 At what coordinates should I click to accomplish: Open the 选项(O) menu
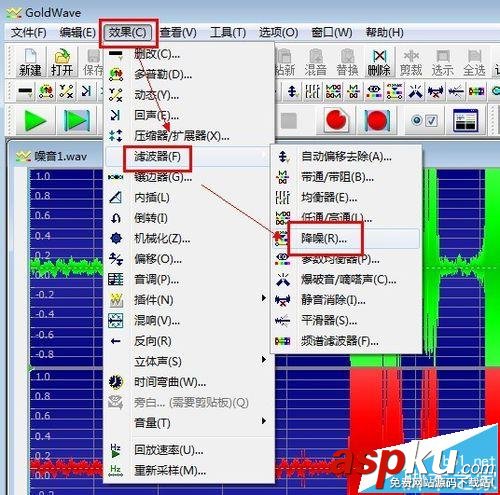point(278,33)
